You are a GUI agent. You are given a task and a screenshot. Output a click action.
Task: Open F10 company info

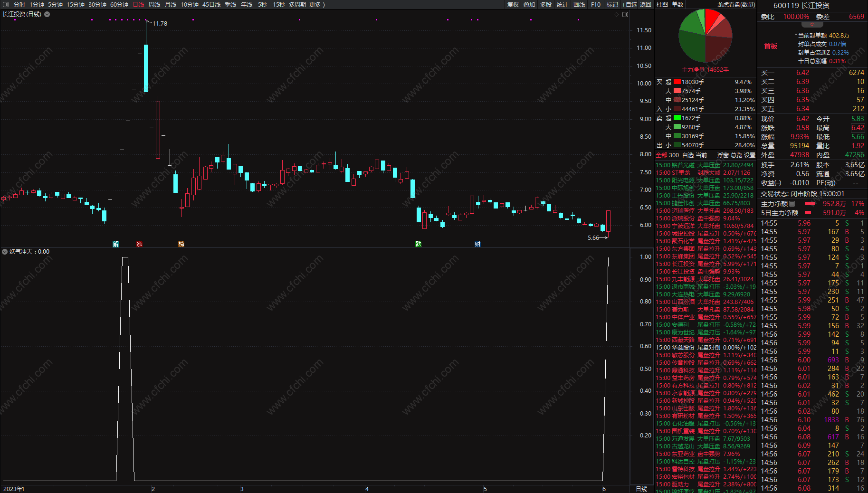[x=596, y=4]
